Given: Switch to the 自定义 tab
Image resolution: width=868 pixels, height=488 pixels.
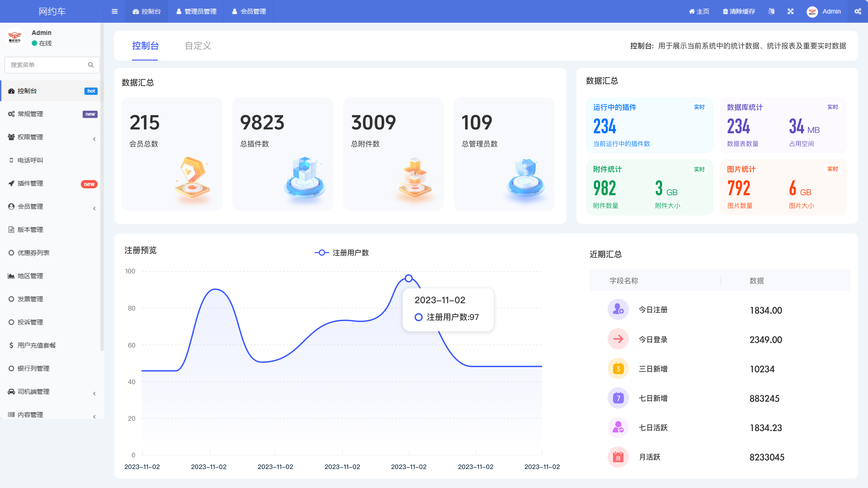Looking at the screenshot, I should pyautogui.click(x=198, y=46).
